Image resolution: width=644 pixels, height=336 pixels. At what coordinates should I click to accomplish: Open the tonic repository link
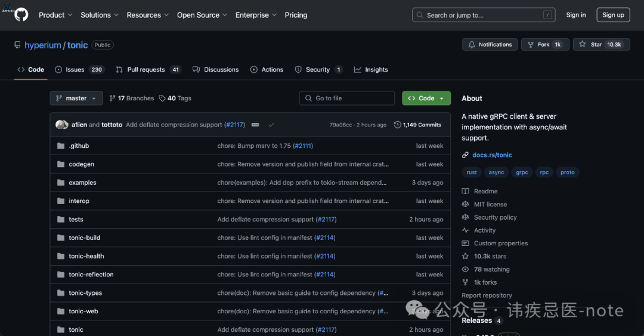point(77,45)
